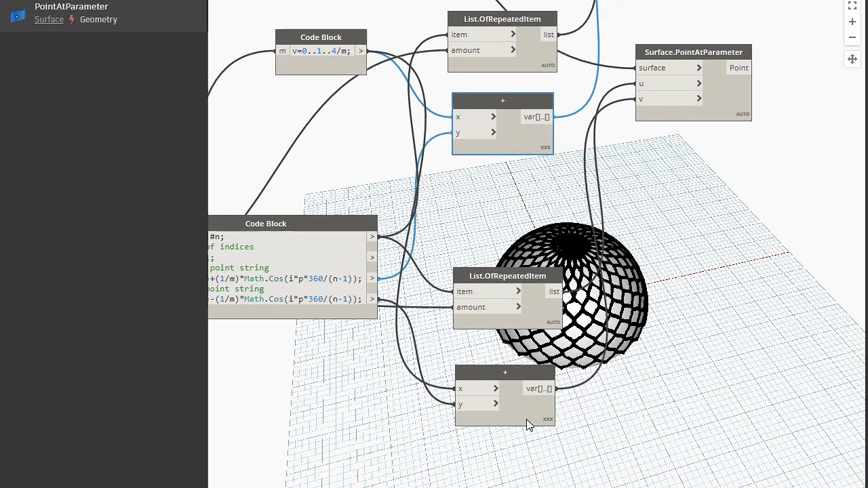Zoom in with the plus view control
Viewport: 868px width, 488px height.
852,22
